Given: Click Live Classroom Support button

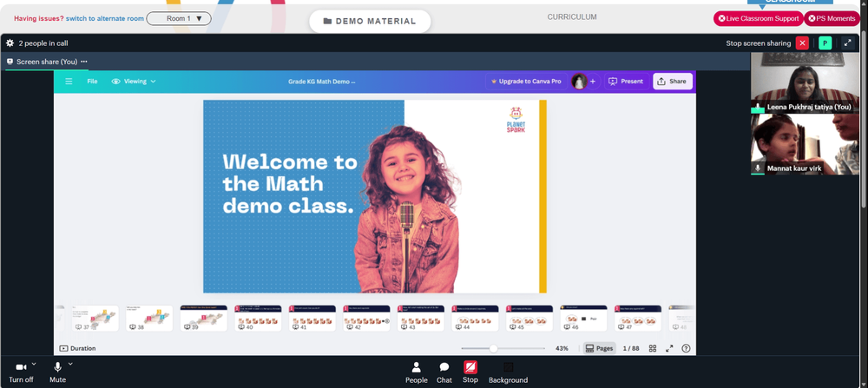Looking at the screenshot, I should 758,19.
